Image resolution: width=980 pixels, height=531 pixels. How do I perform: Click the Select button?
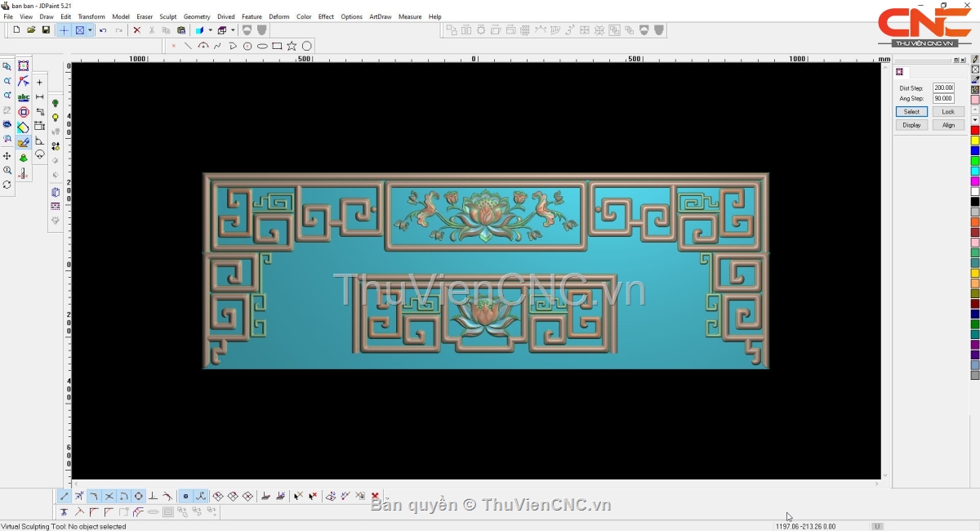click(x=911, y=112)
